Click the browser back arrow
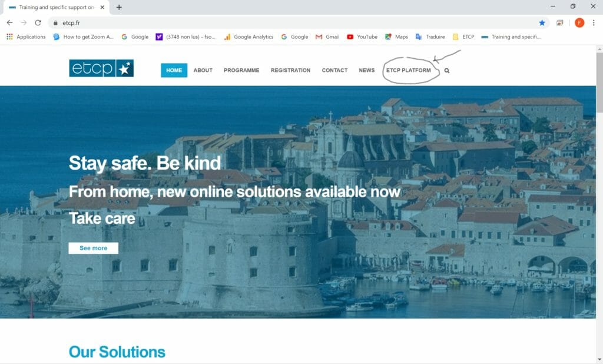Image resolution: width=603 pixels, height=364 pixels. click(9, 23)
